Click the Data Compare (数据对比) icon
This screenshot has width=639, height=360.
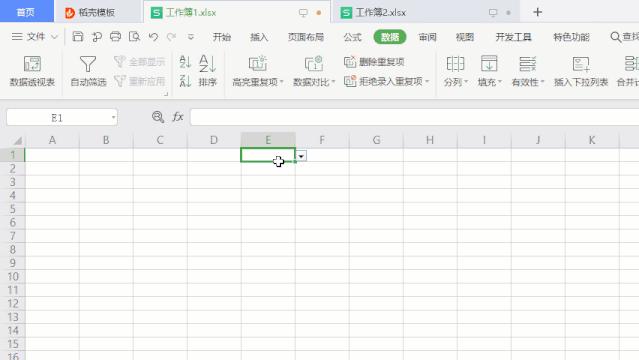click(x=313, y=64)
